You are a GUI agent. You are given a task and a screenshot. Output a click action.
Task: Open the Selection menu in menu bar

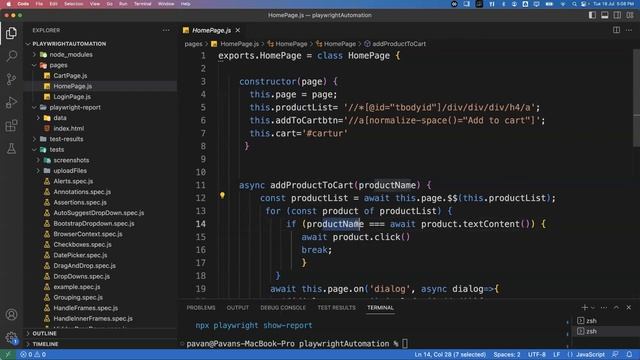click(73, 4)
